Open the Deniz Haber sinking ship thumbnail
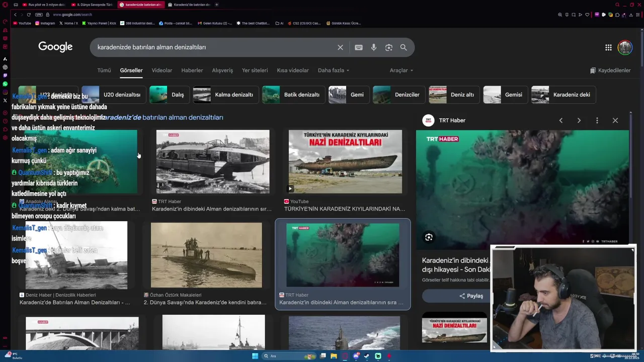Viewport: 644px width, 362px height. pos(76,255)
